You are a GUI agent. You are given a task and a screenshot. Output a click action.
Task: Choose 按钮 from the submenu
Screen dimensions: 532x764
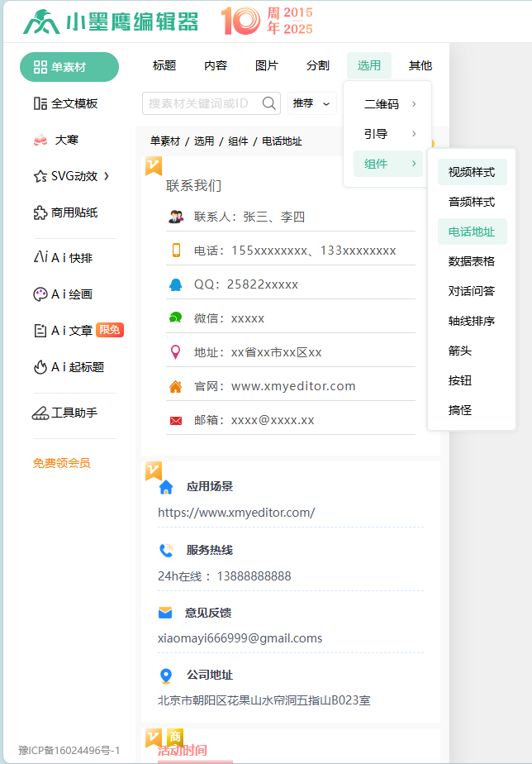pyautogui.click(x=472, y=380)
